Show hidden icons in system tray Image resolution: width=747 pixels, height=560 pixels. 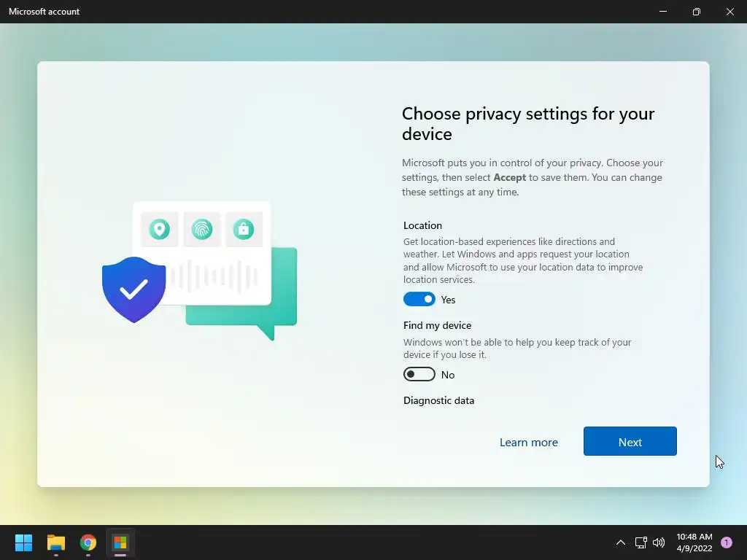tap(620, 542)
